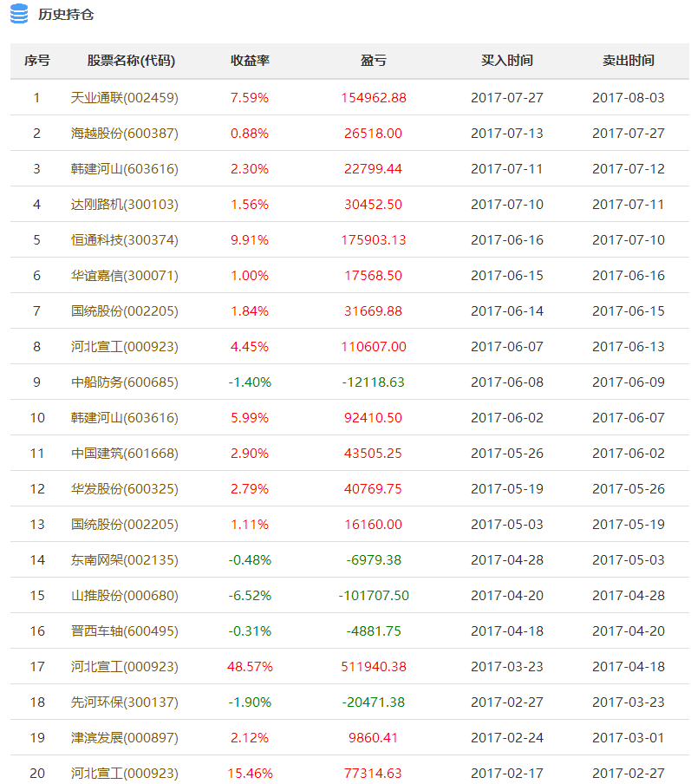The width and height of the screenshot is (691, 784).
Task: Click profit value 175903.13
Action: pos(373,239)
